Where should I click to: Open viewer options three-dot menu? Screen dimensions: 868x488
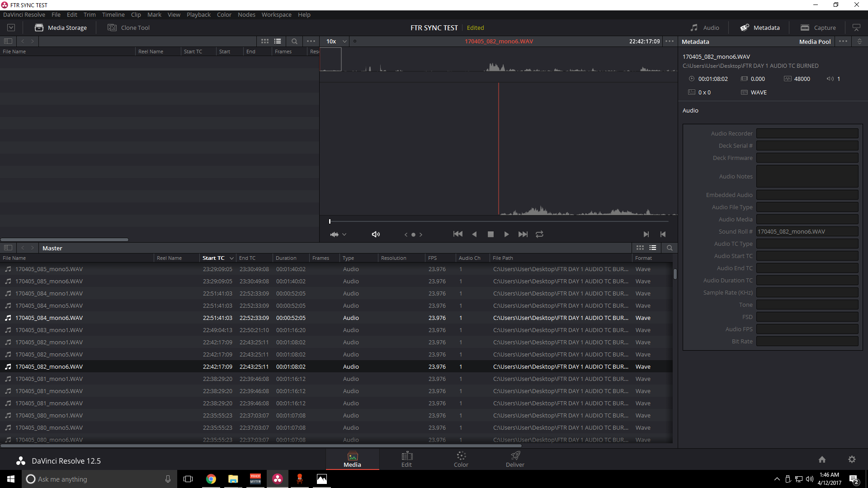pos(670,41)
